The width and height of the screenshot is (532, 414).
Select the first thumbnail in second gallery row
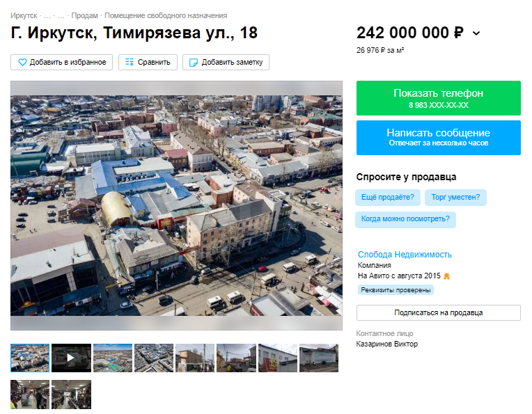30,395
